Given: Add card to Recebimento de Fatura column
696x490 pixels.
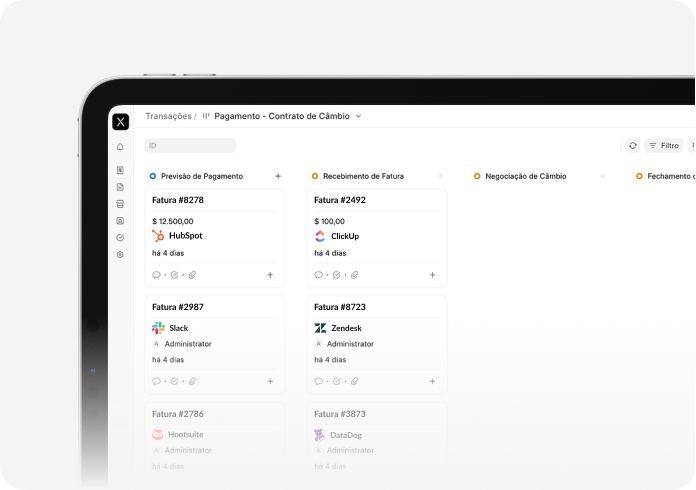Looking at the screenshot, I should coord(440,176).
